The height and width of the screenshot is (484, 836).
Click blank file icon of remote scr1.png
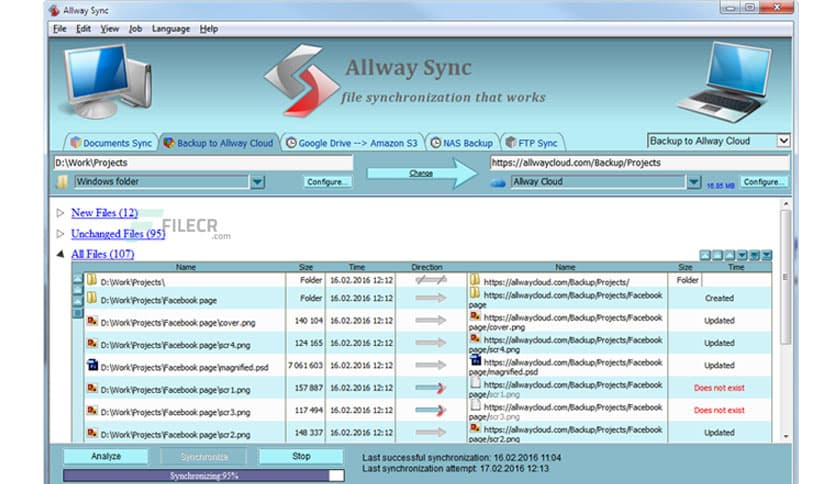tap(475, 383)
